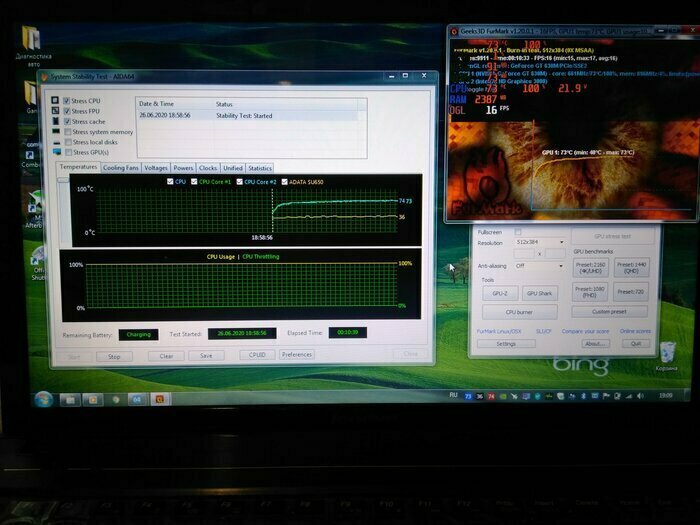The height and width of the screenshot is (525, 700).
Task: Toggle the Stress cache checkbox
Action: tap(67, 121)
